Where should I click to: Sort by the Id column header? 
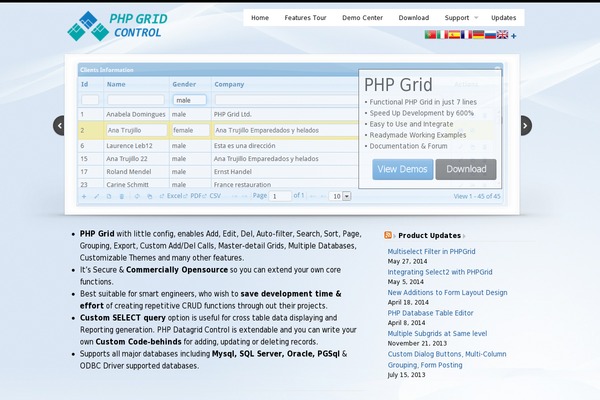85,84
